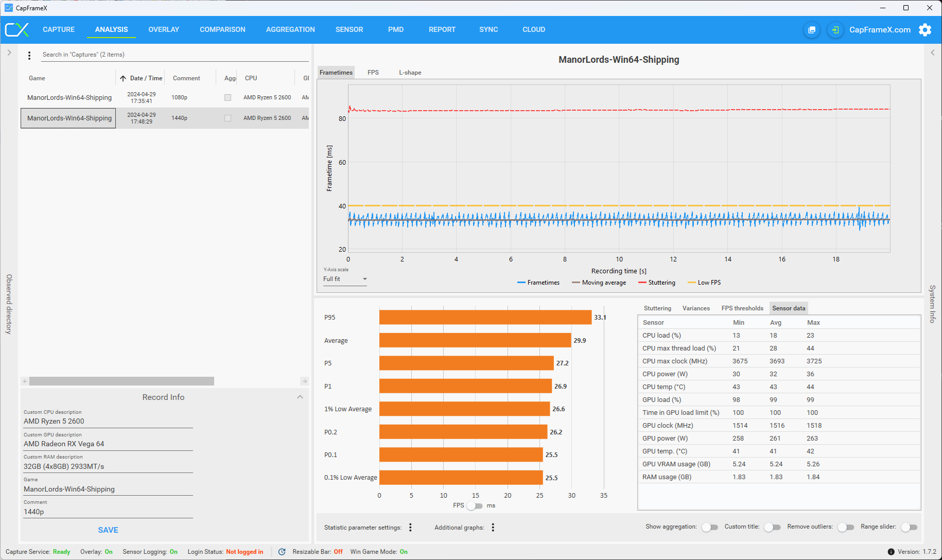Select the Stuttering statistics tab

pos(657,308)
